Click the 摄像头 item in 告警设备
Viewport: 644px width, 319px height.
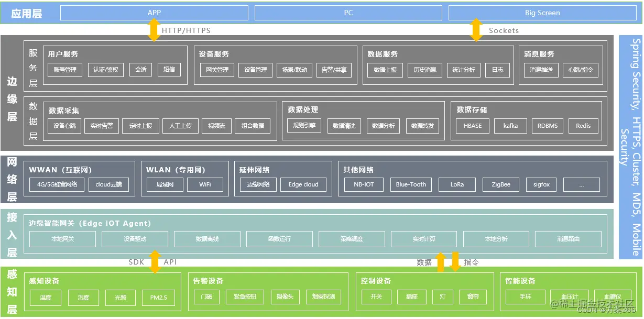[285, 297]
